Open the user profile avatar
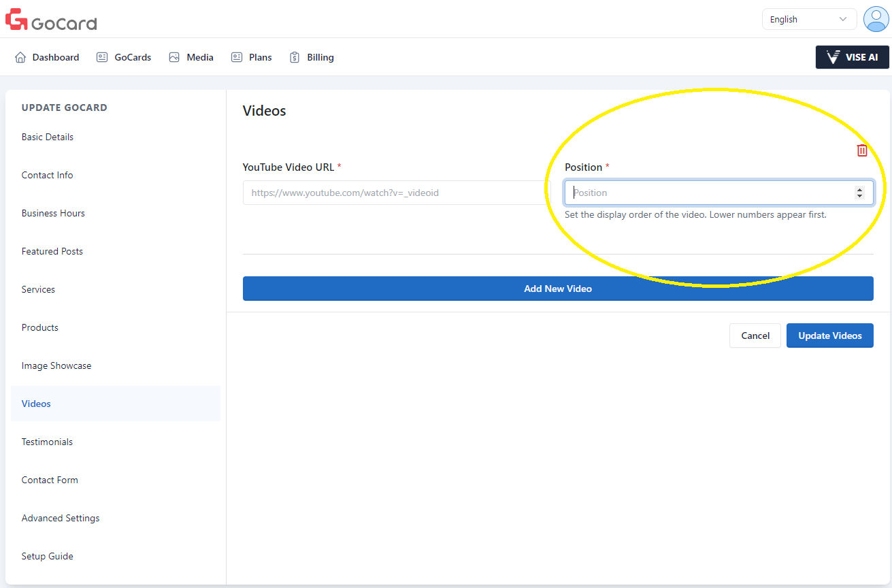Screen dimensions: 892x588 point(875,19)
